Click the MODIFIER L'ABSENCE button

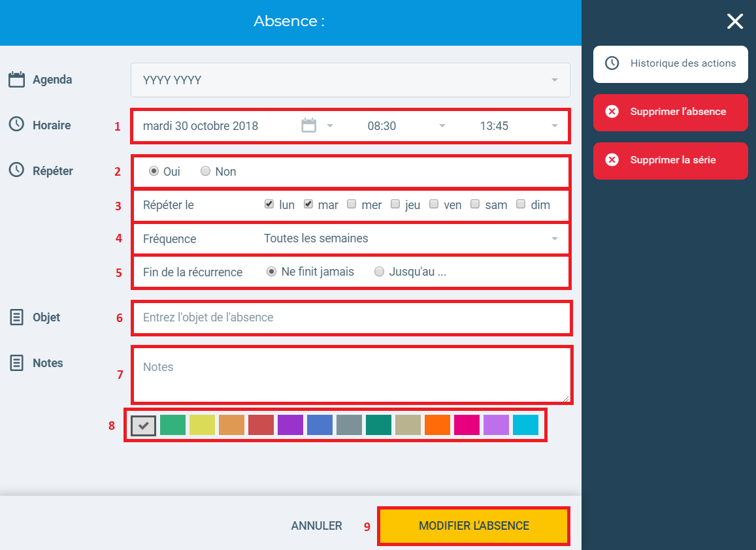click(x=474, y=526)
